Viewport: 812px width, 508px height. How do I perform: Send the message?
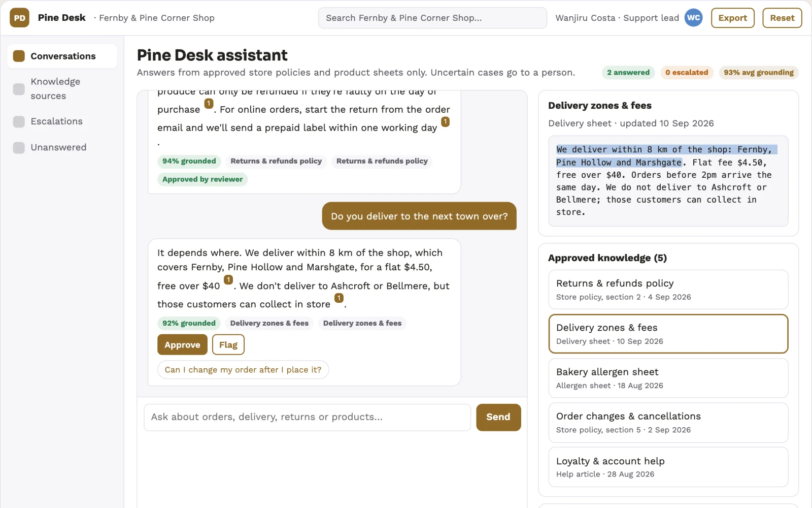click(x=498, y=417)
